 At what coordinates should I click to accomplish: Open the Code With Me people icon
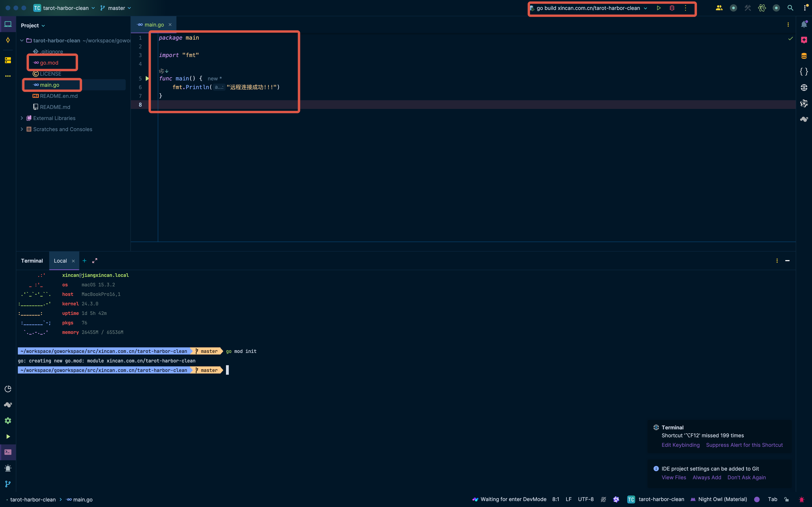pyautogui.click(x=719, y=8)
